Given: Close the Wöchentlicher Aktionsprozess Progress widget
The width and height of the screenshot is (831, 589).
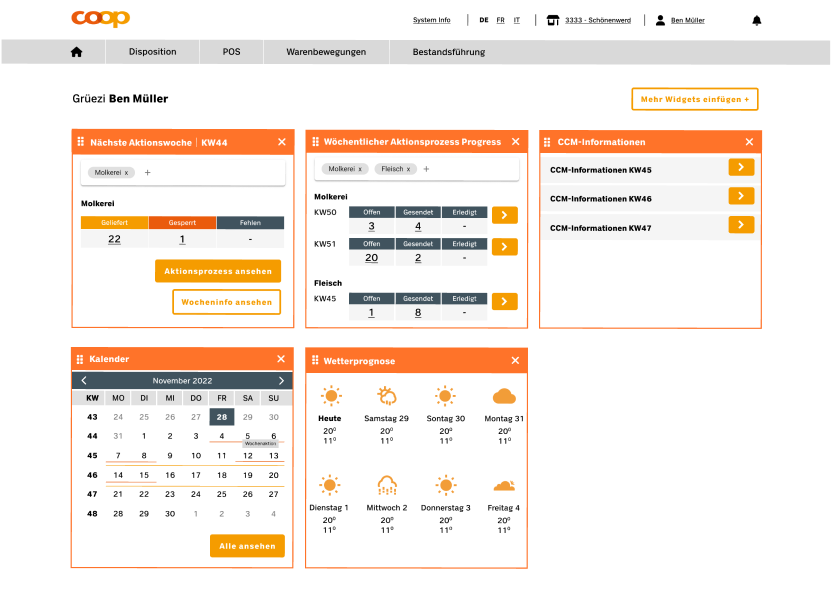Looking at the screenshot, I should click(x=516, y=142).
